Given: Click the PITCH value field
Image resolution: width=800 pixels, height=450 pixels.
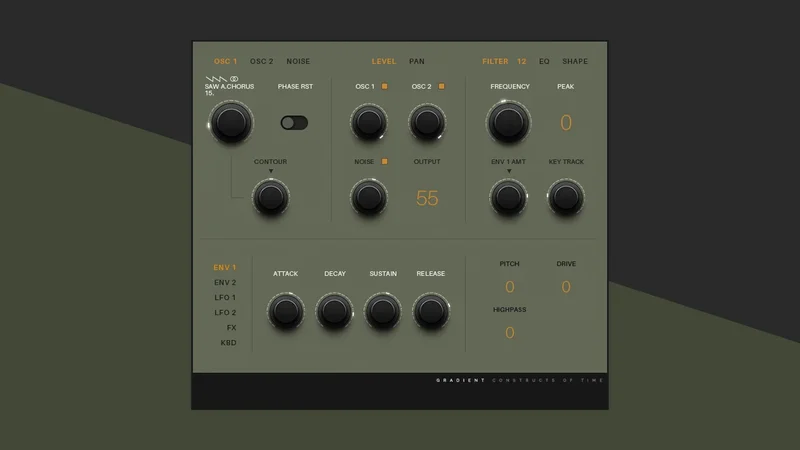Looking at the screenshot, I should [509, 287].
